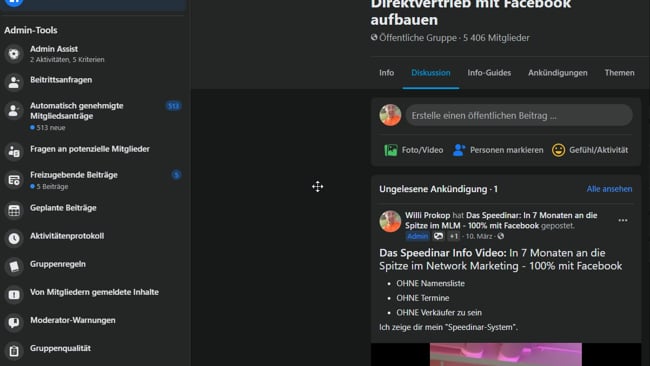Screen dimensions: 650x366
Task: Click the badge icon next to Admin label
Action: (x=438, y=236)
